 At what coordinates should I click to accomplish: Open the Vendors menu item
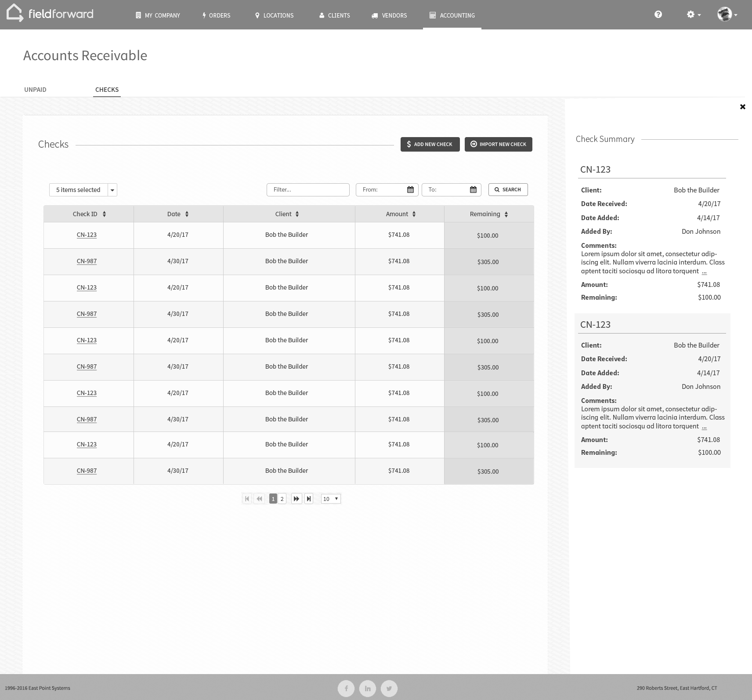pos(389,15)
